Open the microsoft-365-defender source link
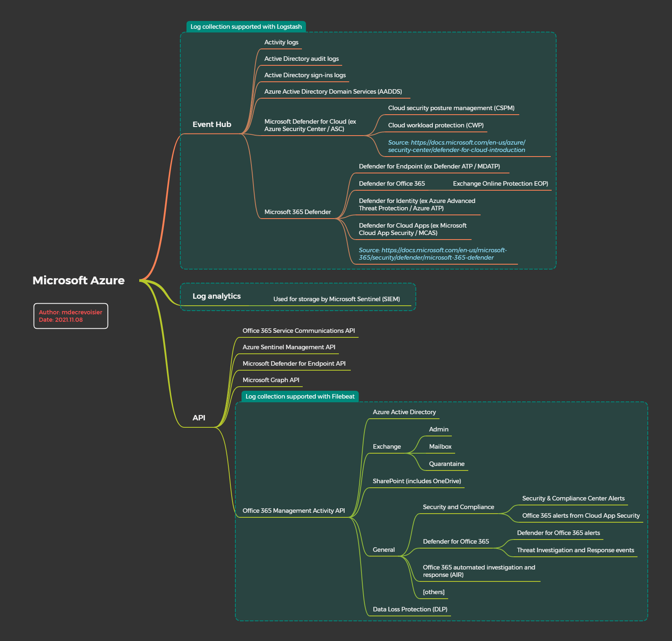 [x=433, y=254]
